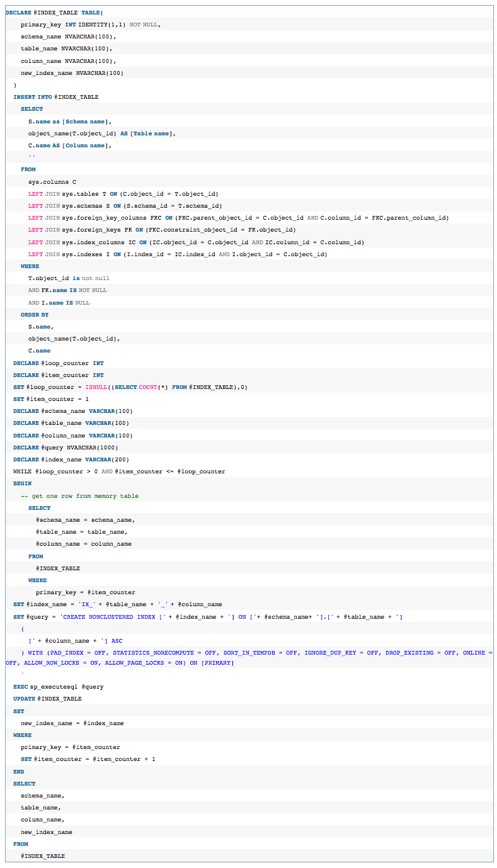497x868 pixels.
Task: Click the UPDATE @INDEX_TABLE statement
Action: coord(47,699)
